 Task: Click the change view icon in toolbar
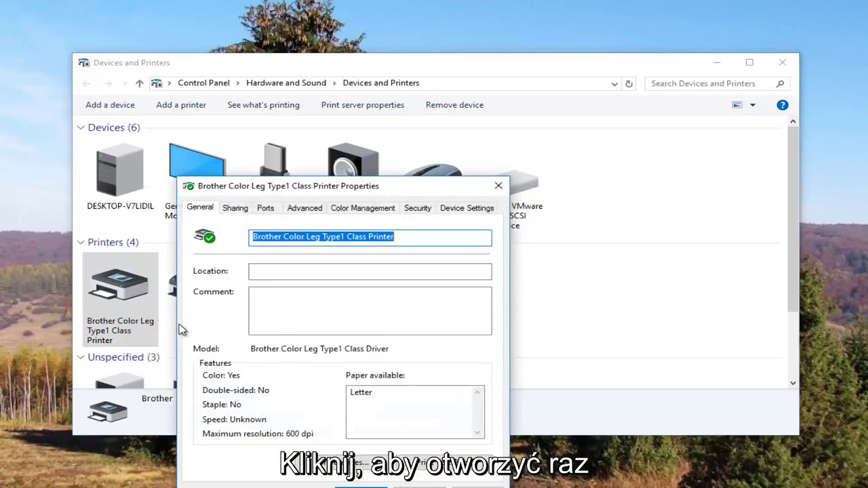click(x=737, y=105)
